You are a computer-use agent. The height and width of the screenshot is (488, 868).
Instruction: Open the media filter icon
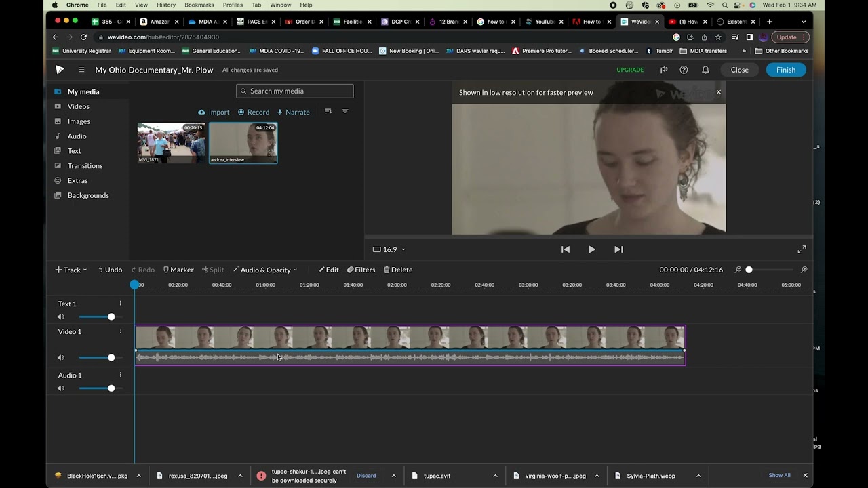344,111
